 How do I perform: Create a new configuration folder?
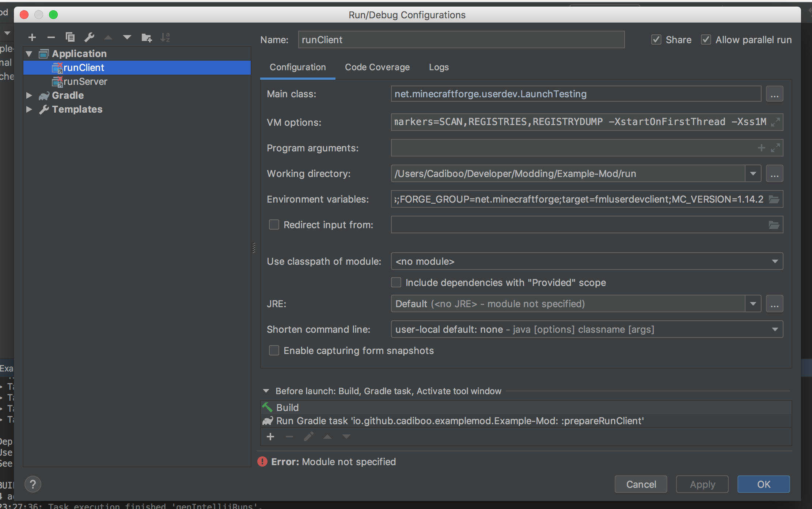pyautogui.click(x=146, y=37)
